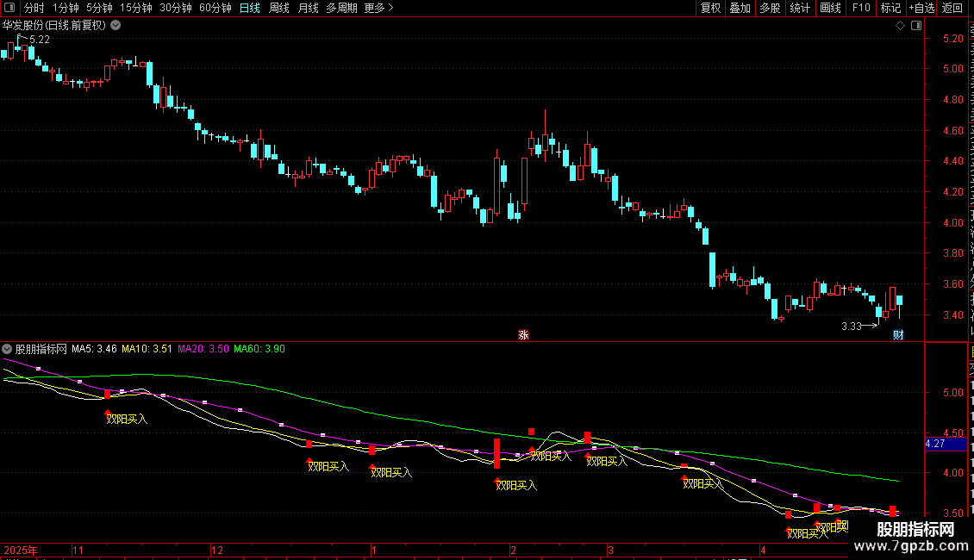Select the 日线 daily period

point(250,8)
